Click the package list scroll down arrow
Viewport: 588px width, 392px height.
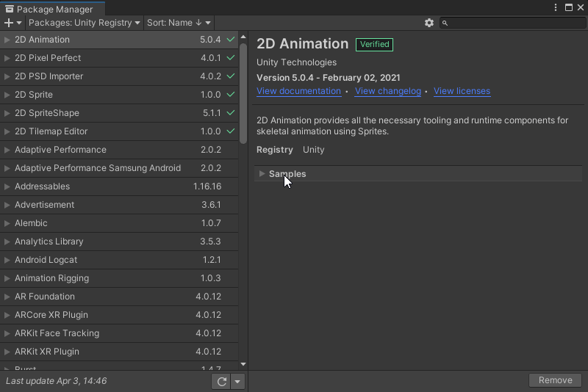(243, 364)
